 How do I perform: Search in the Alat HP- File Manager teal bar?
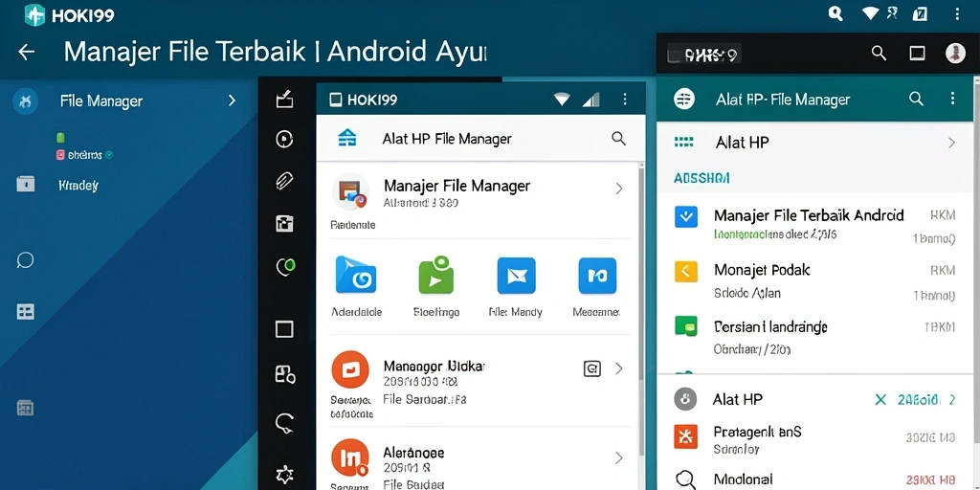[x=916, y=99]
